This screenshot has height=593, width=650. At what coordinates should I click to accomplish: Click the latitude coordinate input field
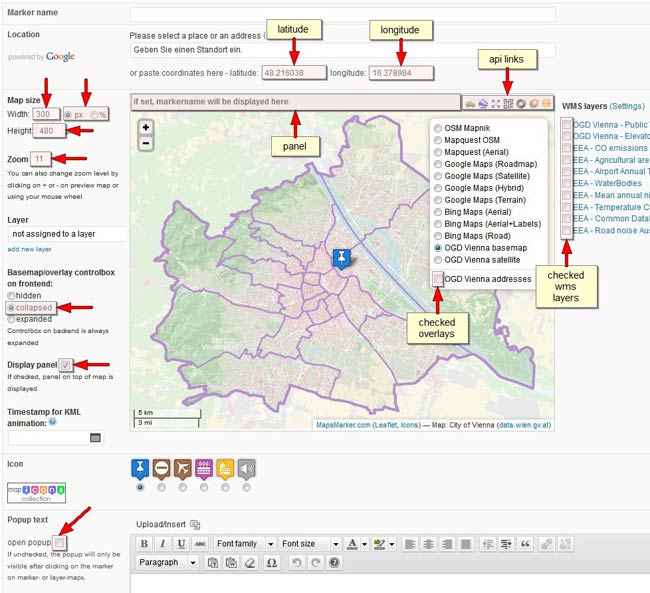pyautogui.click(x=294, y=73)
